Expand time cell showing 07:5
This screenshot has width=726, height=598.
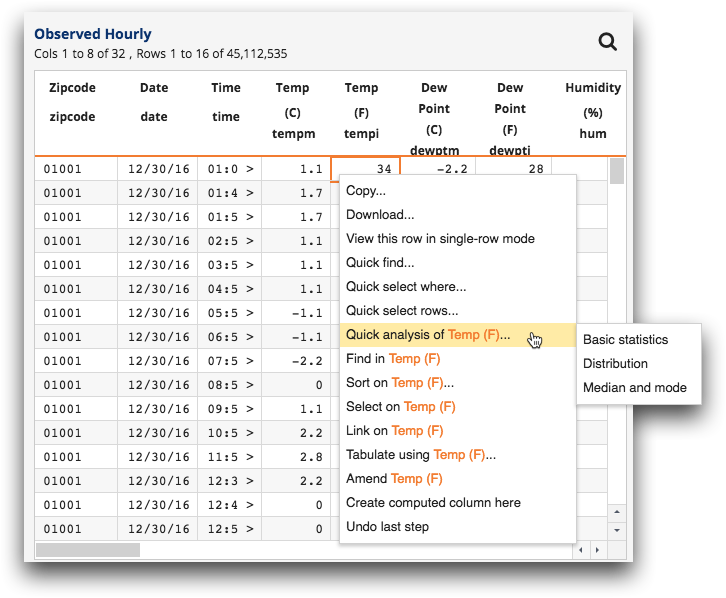click(x=250, y=361)
